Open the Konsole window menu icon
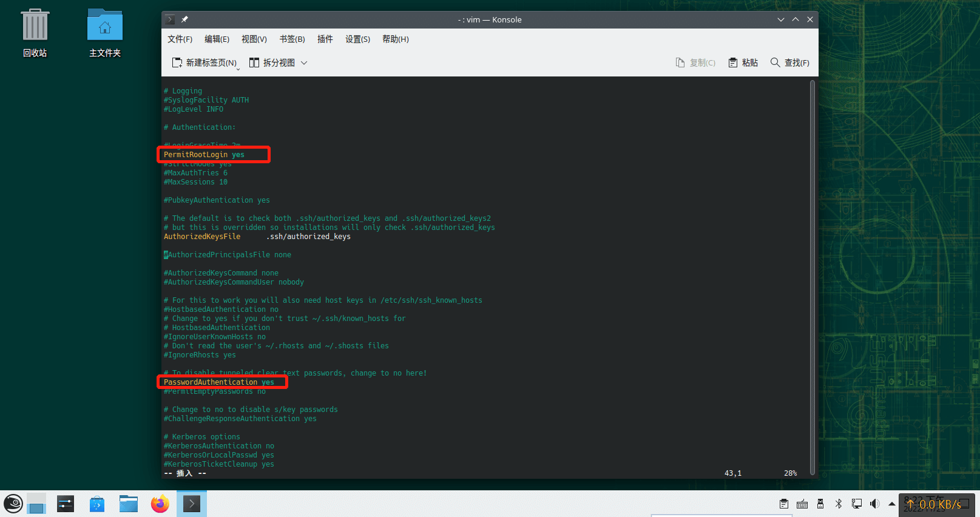980x517 pixels. tap(170, 19)
